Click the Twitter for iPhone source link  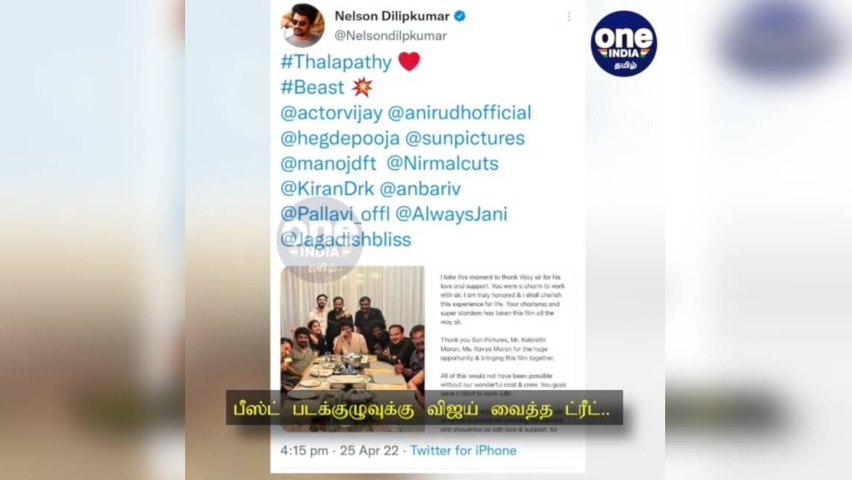pos(463,451)
